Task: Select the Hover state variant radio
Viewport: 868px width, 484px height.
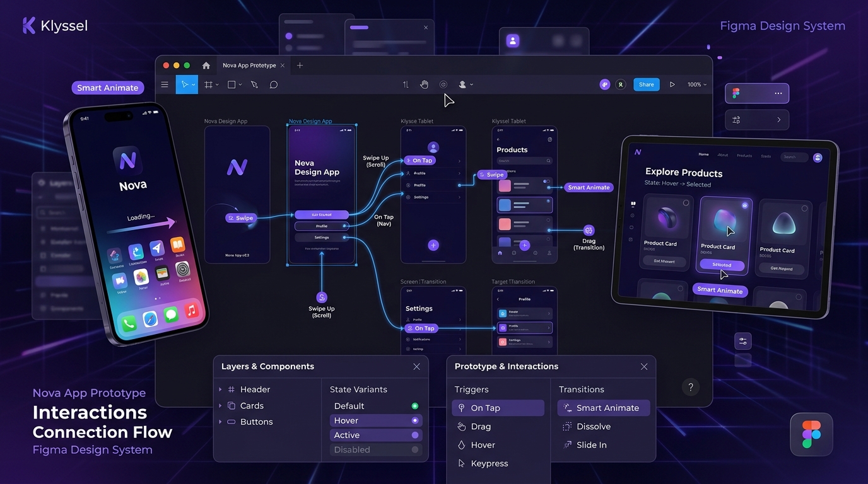Action: [x=415, y=420]
